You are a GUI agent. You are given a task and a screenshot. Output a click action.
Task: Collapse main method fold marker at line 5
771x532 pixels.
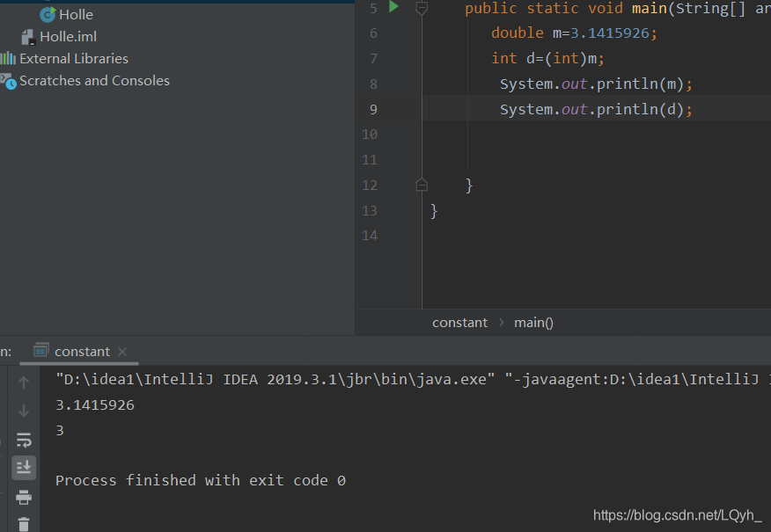[422, 7]
